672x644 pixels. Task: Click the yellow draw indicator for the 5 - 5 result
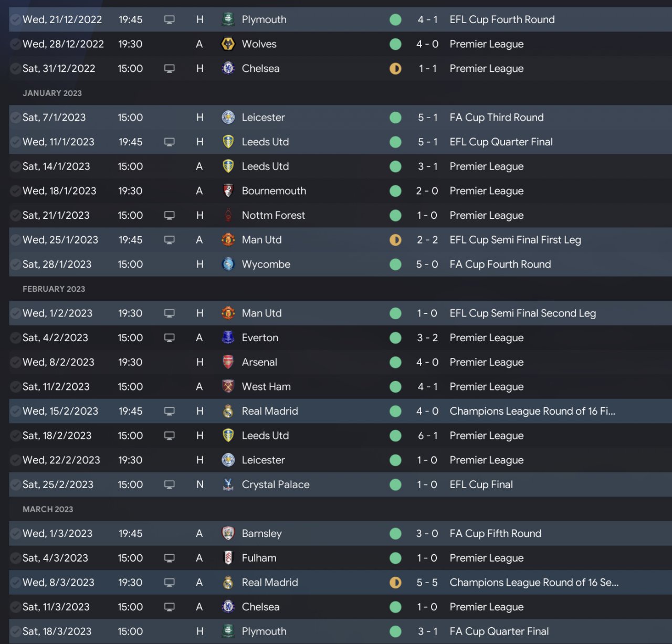click(x=395, y=583)
